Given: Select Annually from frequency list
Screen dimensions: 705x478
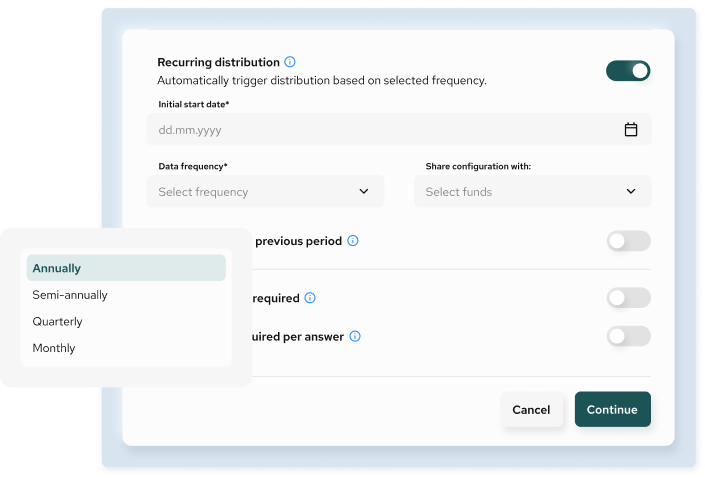Looking at the screenshot, I should (126, 268).
